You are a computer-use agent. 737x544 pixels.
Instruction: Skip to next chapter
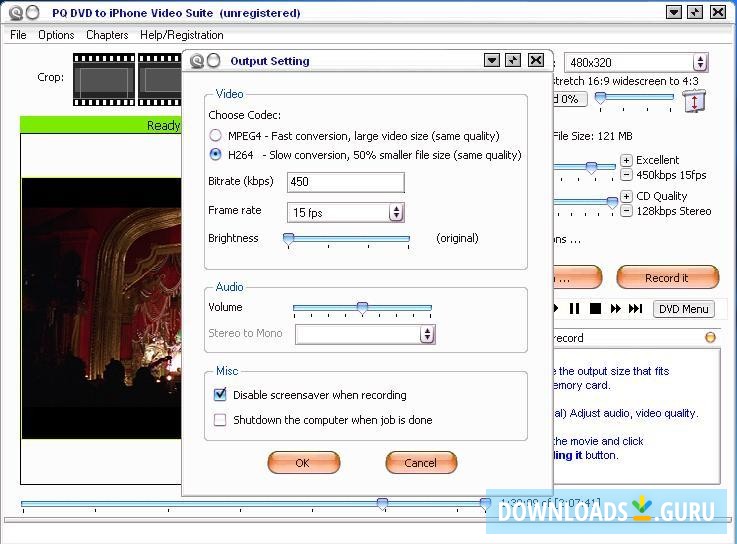pos(635,308)
